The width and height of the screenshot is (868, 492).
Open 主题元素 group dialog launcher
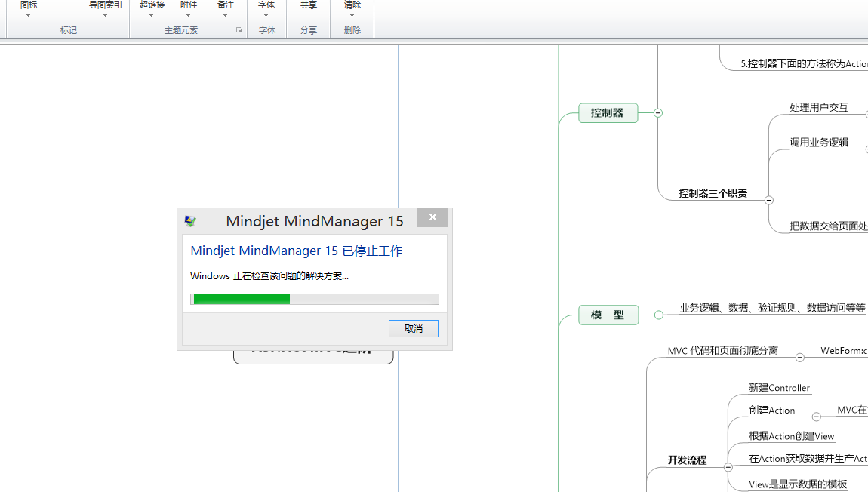[239, 30]
